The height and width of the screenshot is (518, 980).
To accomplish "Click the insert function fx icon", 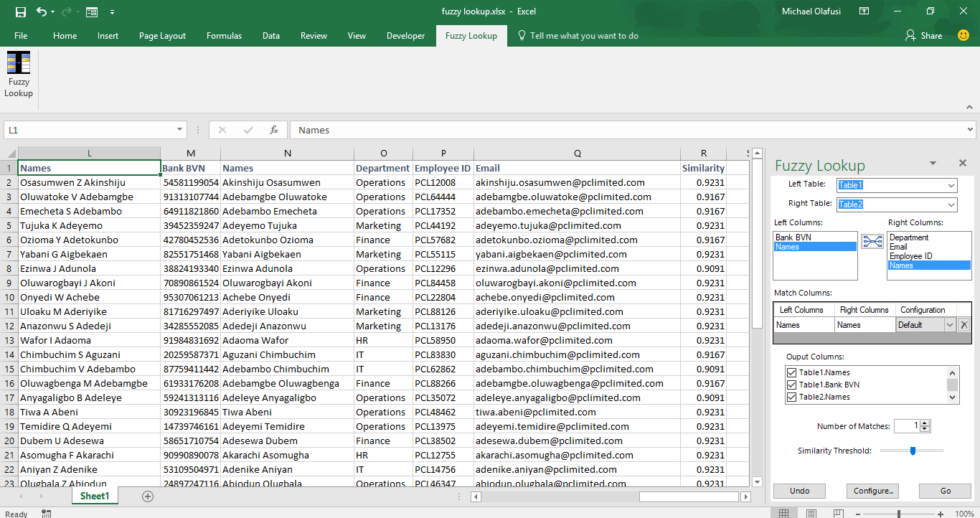I will coord(273,130).
